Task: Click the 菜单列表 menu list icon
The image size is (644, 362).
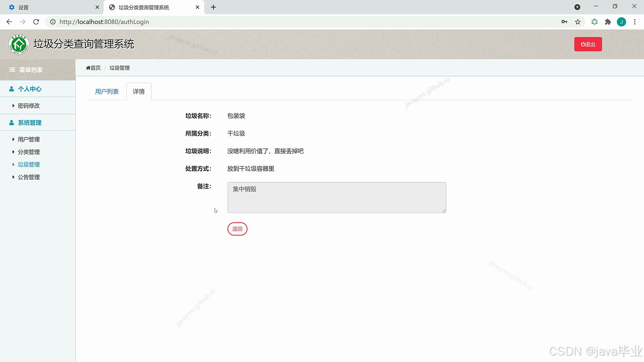Action: 12,70
